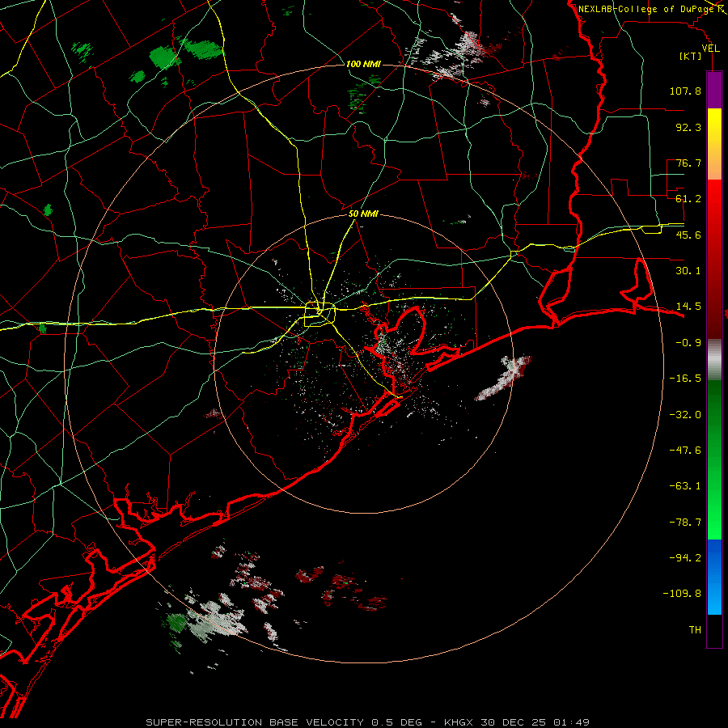Pick the gray near-zero segment of the velocity scale
This screenshot has height=728, width=728.
[x=714, y=359]
